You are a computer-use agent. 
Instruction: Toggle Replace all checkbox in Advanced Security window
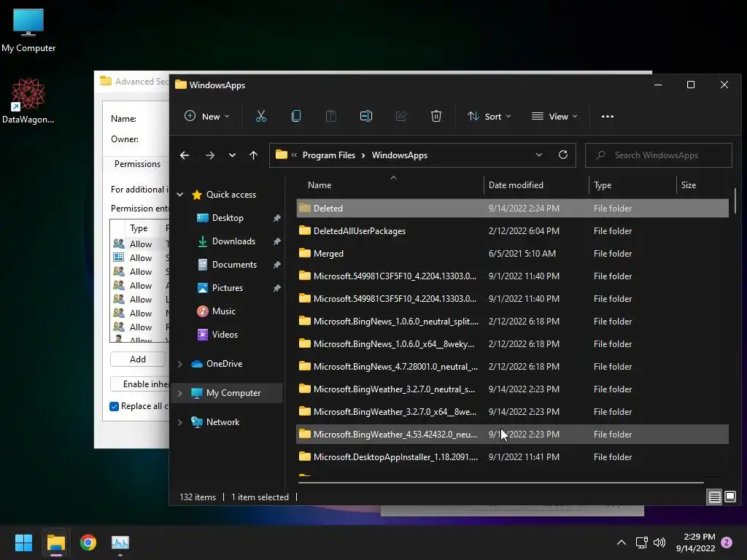(x=114, y=406)
